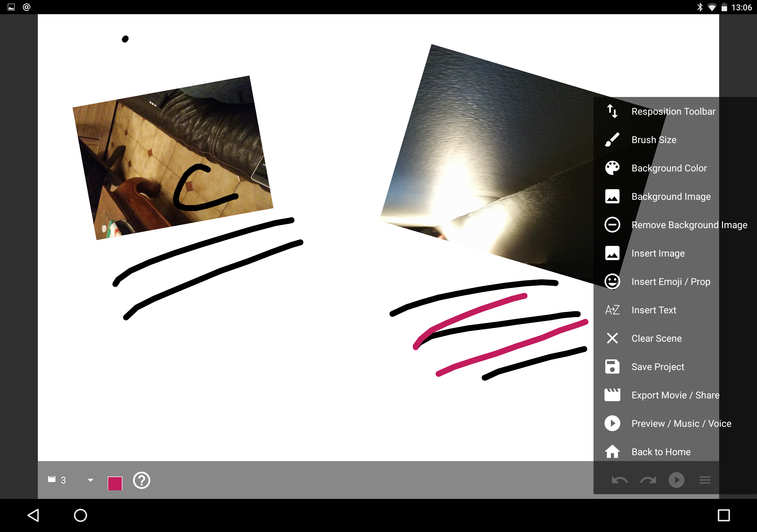Expand the scene selector dropdown arrow
The image size is (757, 532).
90,480
